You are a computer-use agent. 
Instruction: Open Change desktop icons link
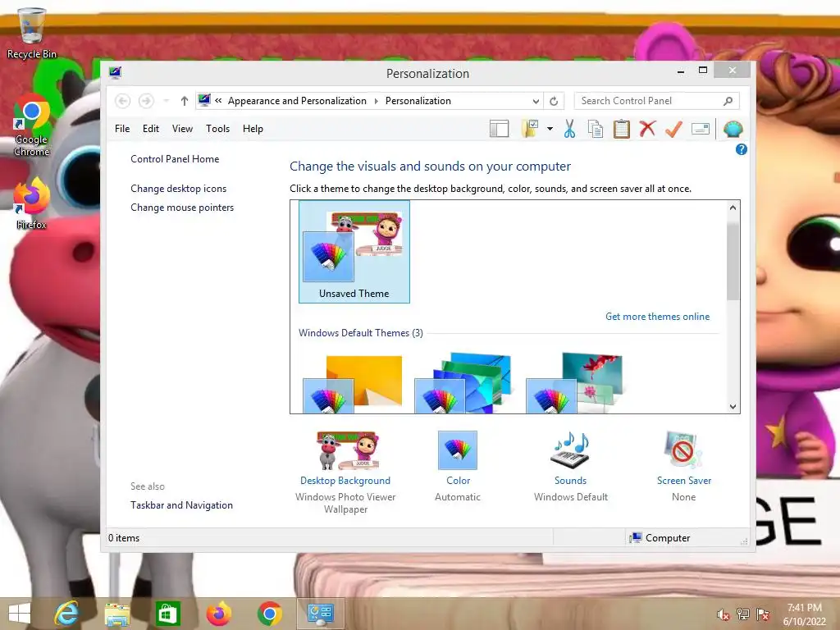click(178, 189)
